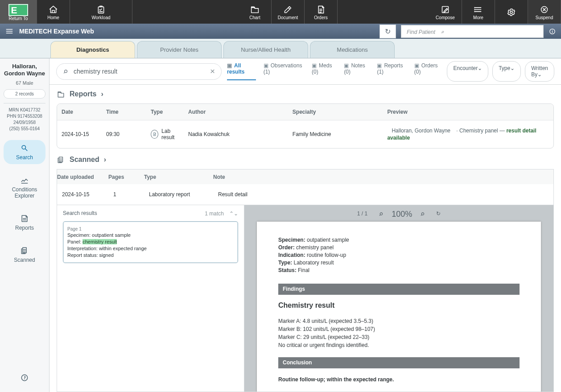561x392 pixels.
Task: Open the Type dropdown filter
Action: [507, 71]
